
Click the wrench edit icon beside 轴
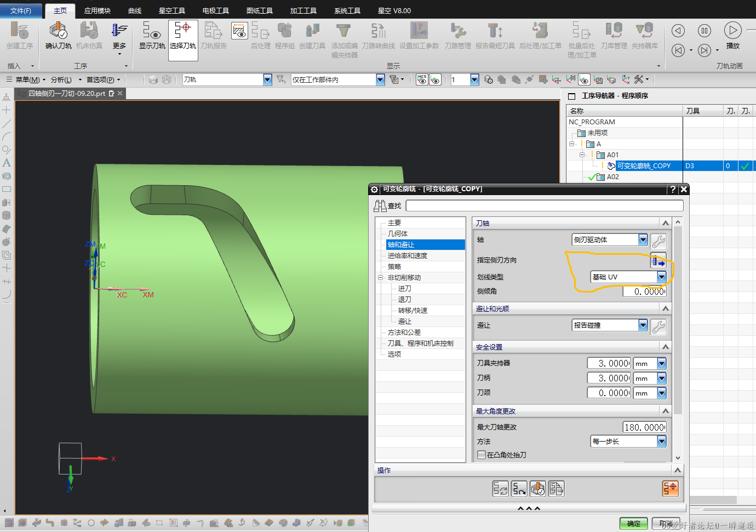pyautogui.click(x=658, y=241)
